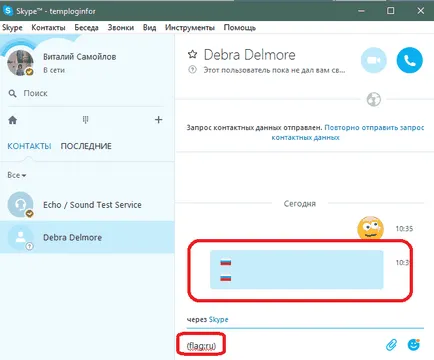Click Повторно отправить запрос контактных данных link
The height and width of the screenshot is (360, 434).
point(348,132)
